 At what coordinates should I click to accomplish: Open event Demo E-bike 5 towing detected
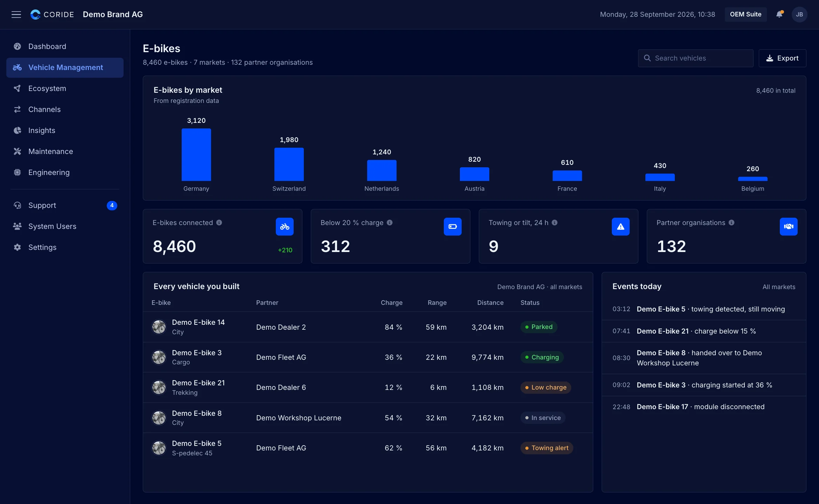[703, 309]
